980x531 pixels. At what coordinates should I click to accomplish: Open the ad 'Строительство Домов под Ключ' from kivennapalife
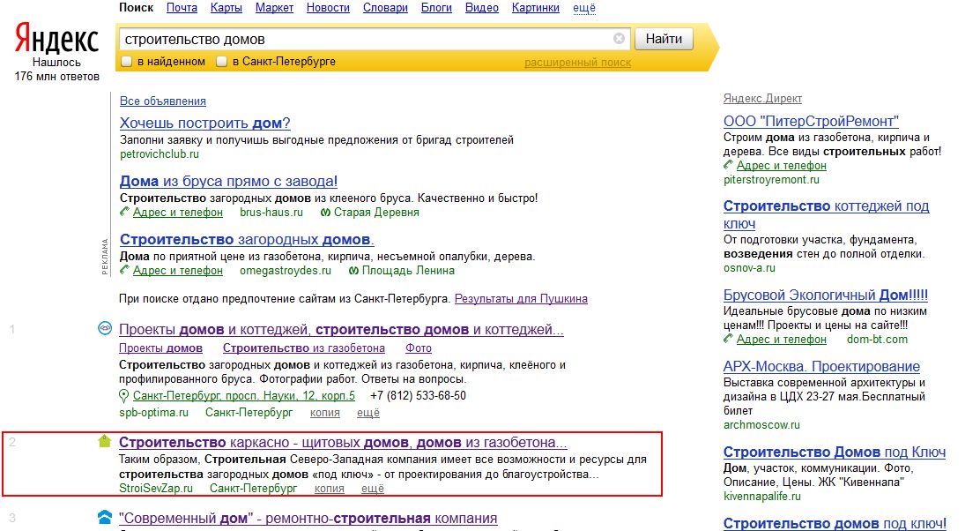click(835, 452)
